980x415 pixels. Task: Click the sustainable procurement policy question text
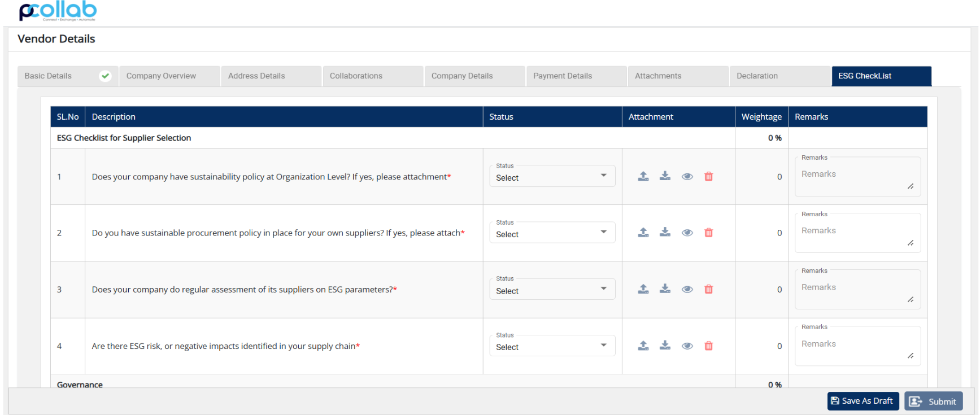tap(278, 233)
